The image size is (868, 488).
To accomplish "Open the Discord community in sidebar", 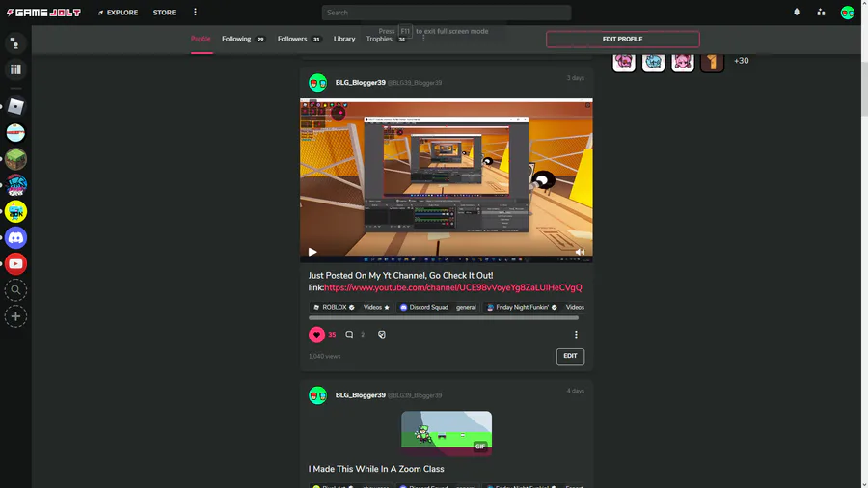I will [x=15, y=238].
